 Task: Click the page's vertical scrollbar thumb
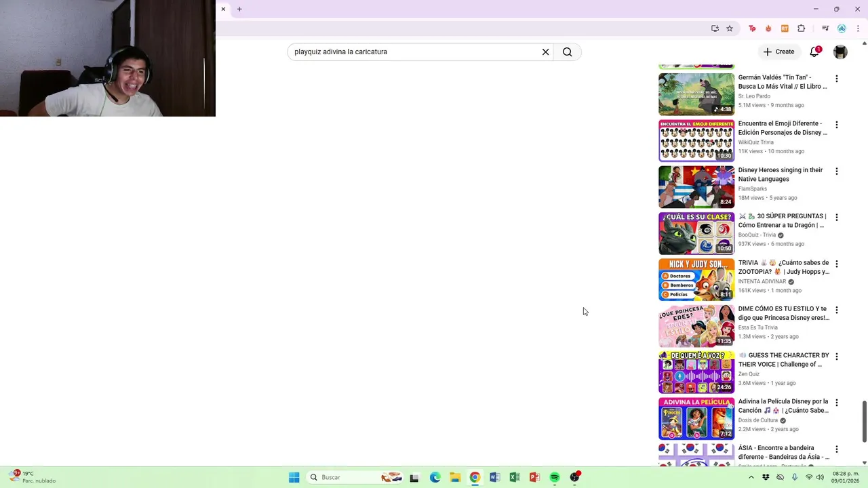click(x=864, y=421)
